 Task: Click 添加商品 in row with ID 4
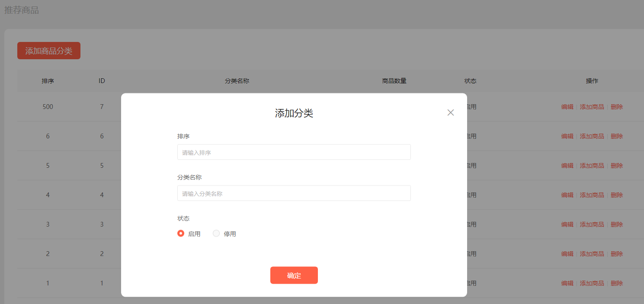pyautogui.click(x=592, y=195)
